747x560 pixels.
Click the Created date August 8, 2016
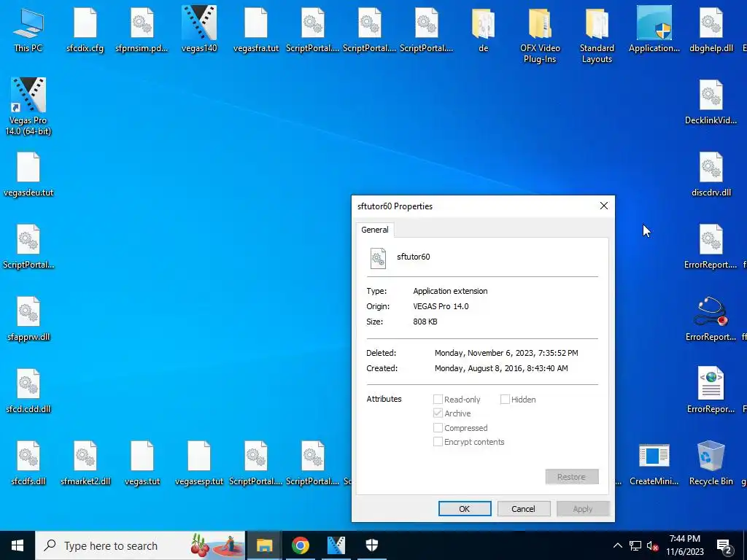point(500,368)
